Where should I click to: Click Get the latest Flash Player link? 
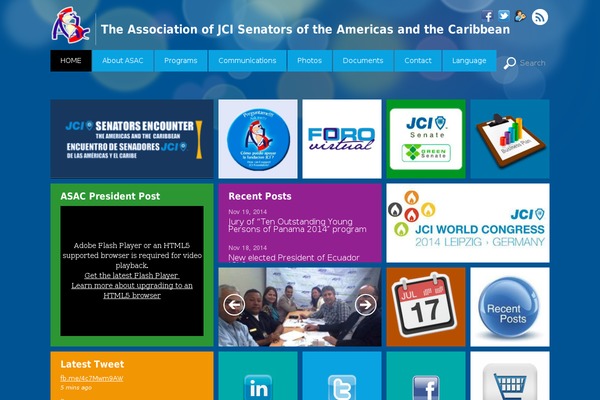pyautogui.click(x=132, y=276)
